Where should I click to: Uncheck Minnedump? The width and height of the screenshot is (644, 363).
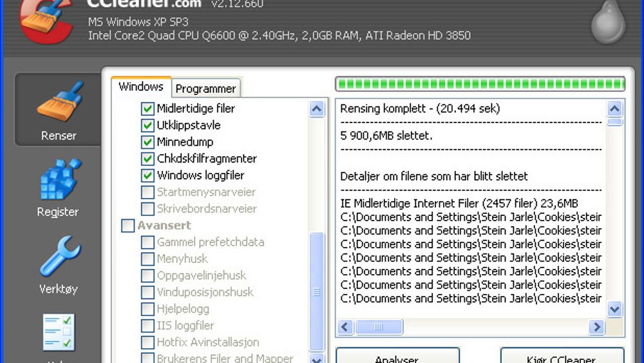click(x=147, y=142)
